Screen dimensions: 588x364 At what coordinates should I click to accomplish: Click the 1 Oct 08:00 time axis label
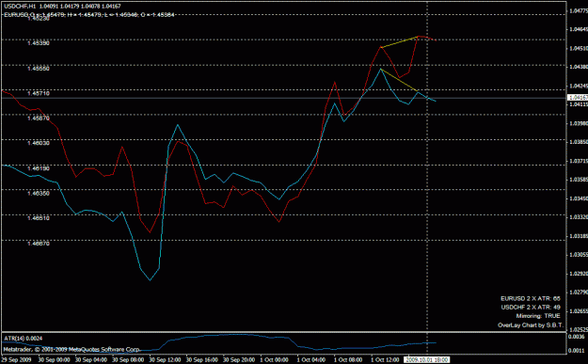pos(348,360)
